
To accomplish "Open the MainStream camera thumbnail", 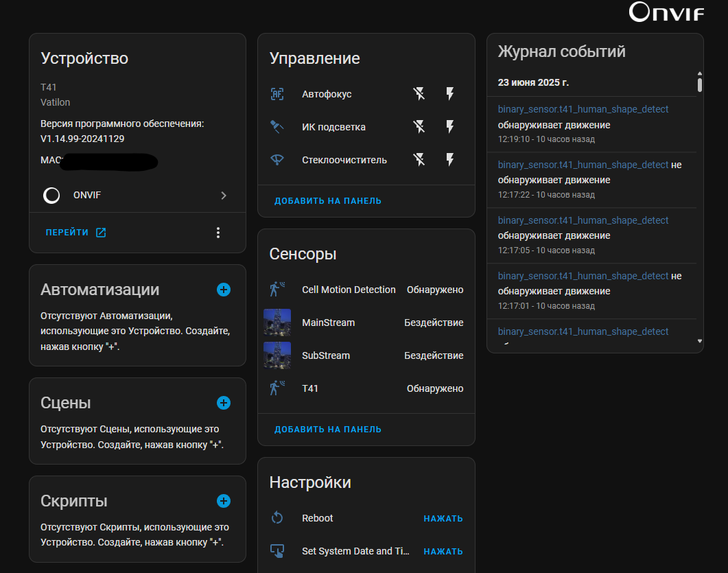I will click(x=277, y=323).
